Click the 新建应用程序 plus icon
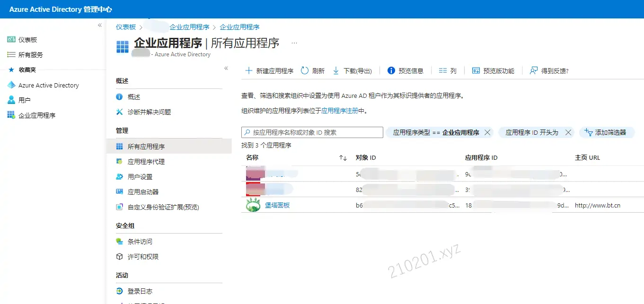Screen dimensions: 644x304 [x=248, y=70]
